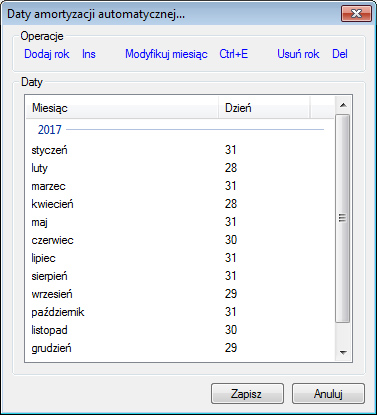Viewport: 377px width, 415px height.
Task: Select the 2017 year group header
Action: (x=180, y=129)
